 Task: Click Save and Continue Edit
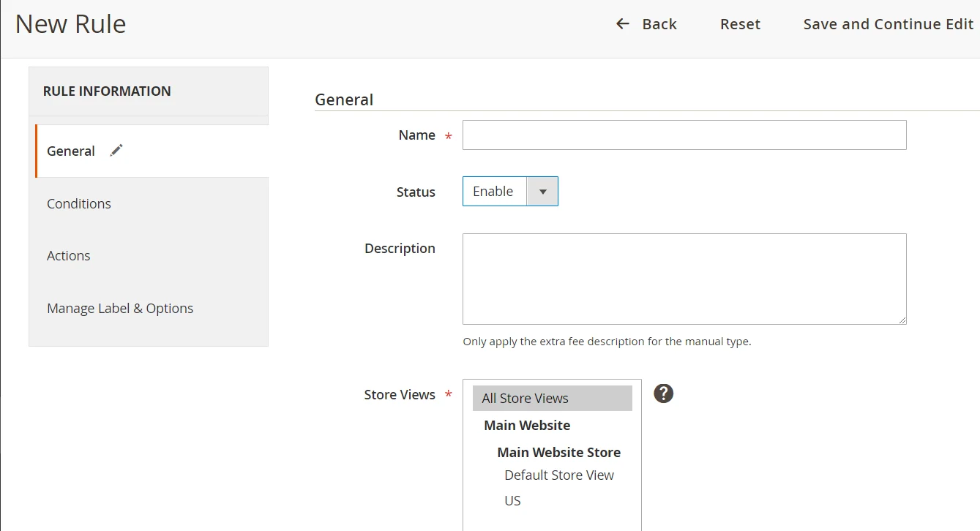click(x=888, y=24)
